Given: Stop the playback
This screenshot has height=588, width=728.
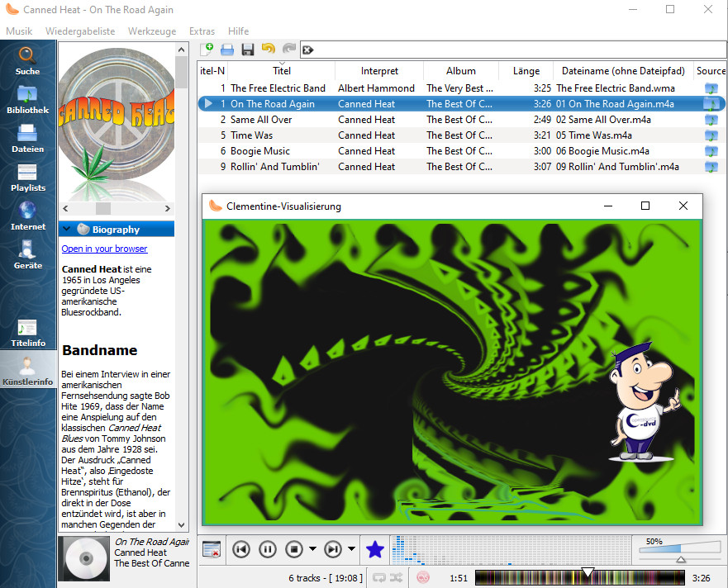Looking at the screenshot, I should tap(294, 549).
